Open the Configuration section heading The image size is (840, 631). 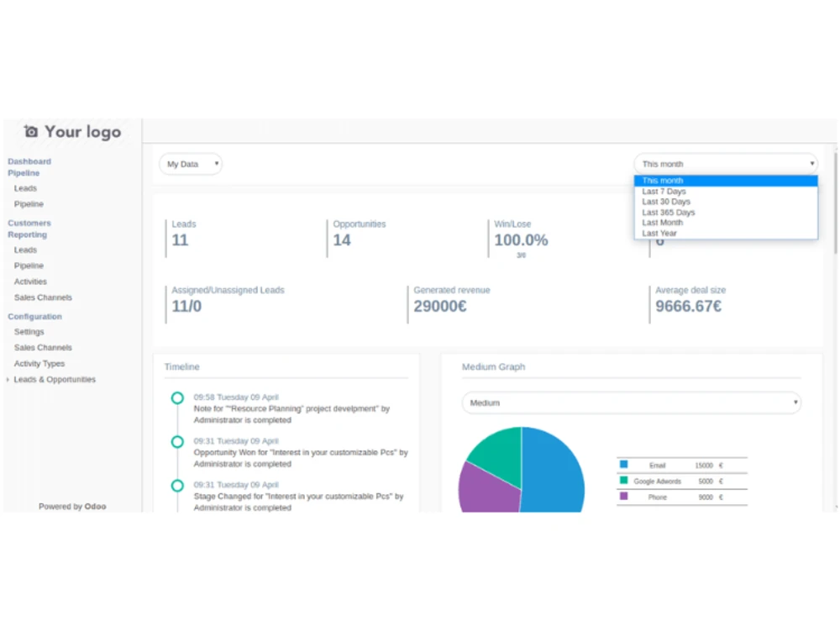tap(34, 317)
